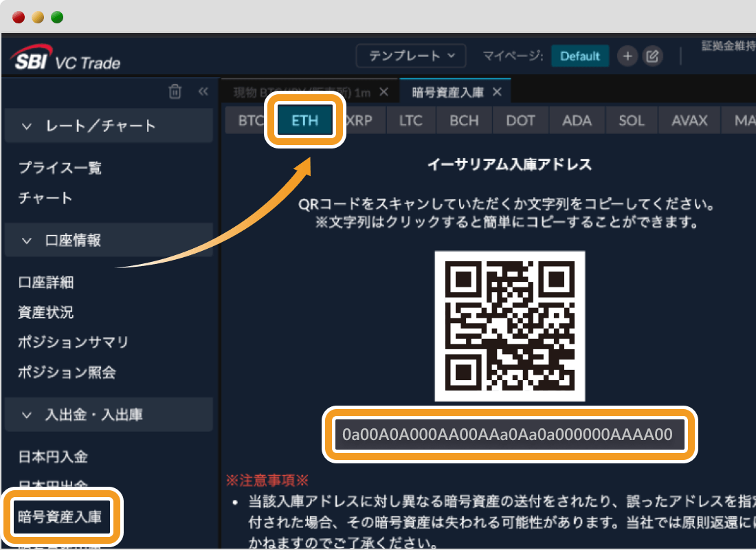
Task: Open the テンプレート dropdown
Action: (x=411, y=56)
